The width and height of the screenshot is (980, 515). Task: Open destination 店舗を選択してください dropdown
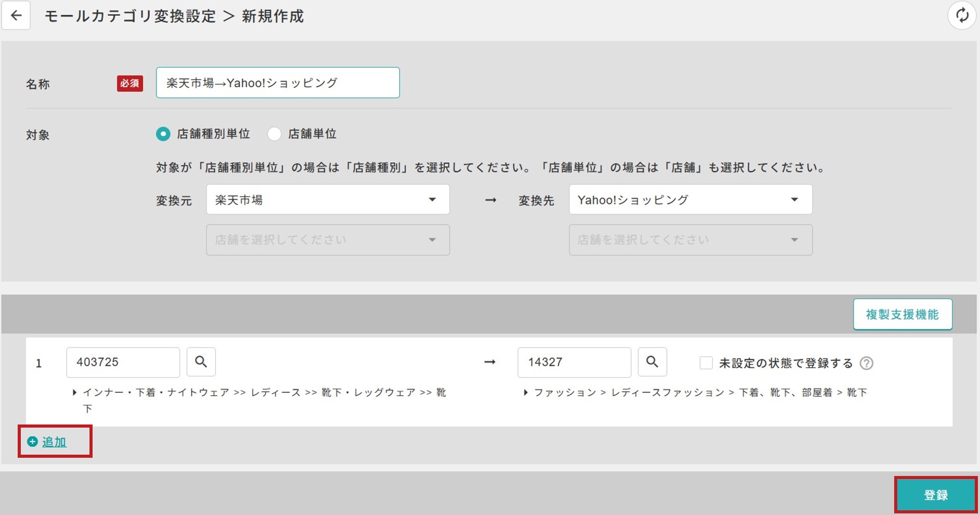(x=690, y=240)
